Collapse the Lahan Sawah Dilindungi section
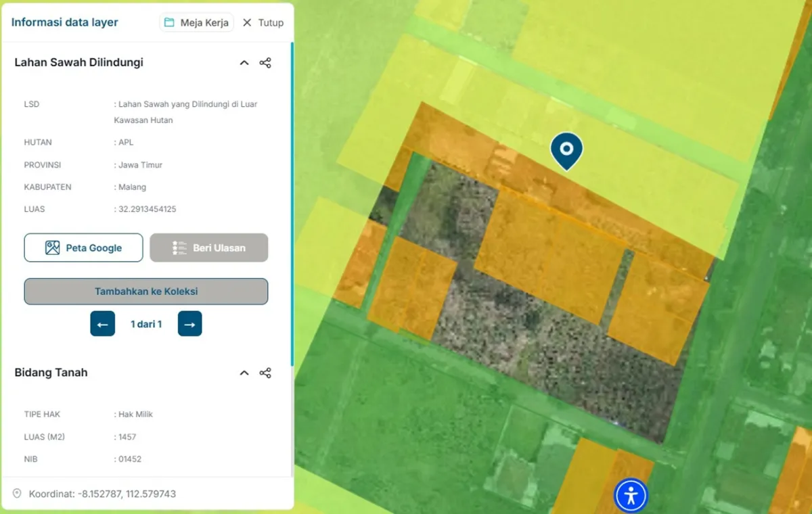Viewport: 812px width, 514px height. point(244,63)
